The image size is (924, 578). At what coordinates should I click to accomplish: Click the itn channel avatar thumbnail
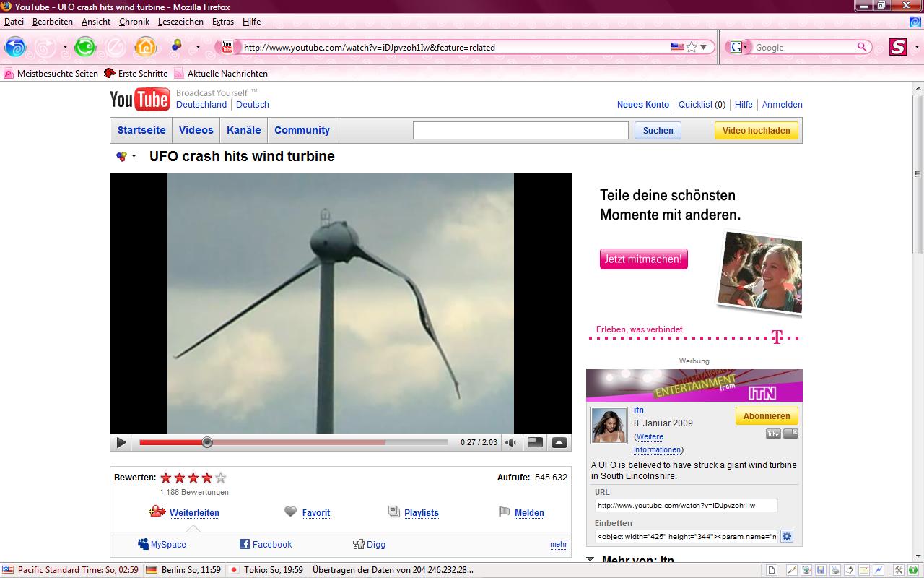(609, 425)
